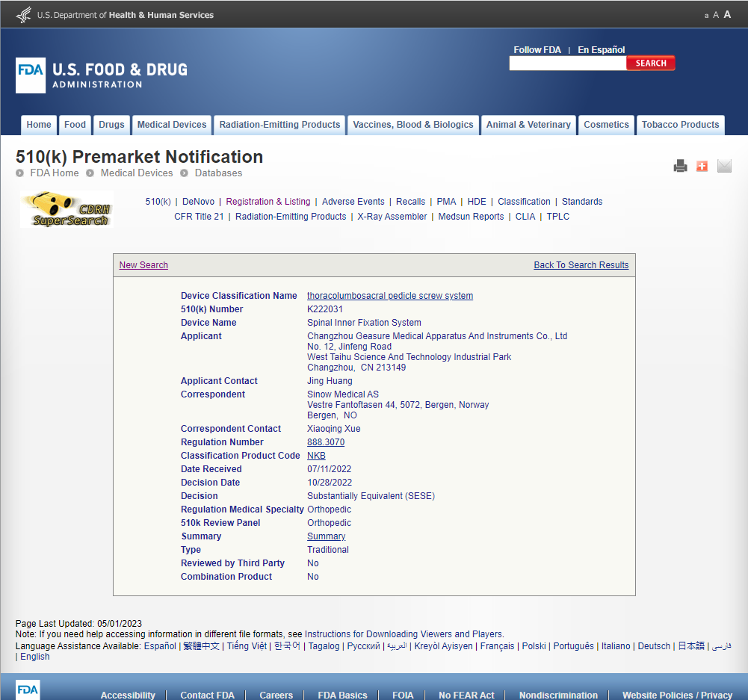The height and width of the screenshot is (700, 748).
Task: Go Back To Search Results
Action: 581,265
